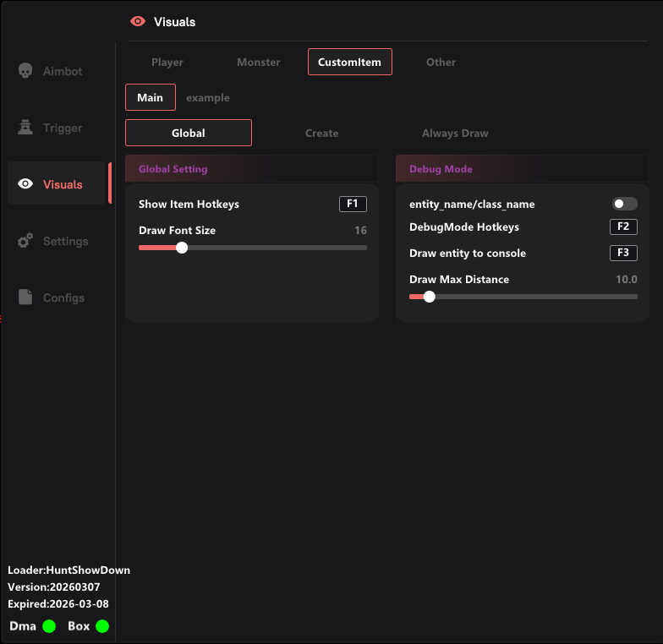The height and width of the screenshot is (644, 663).
Task: Click the Draw Max Distance slider track
Action: click(x=533, y=297)
